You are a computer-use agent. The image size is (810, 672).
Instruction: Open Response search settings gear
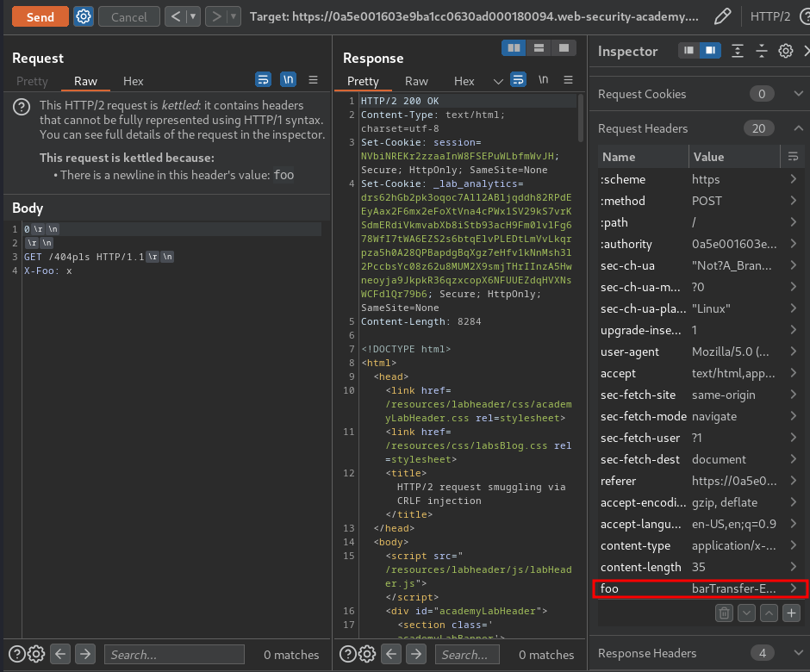[x=367, y=655]
